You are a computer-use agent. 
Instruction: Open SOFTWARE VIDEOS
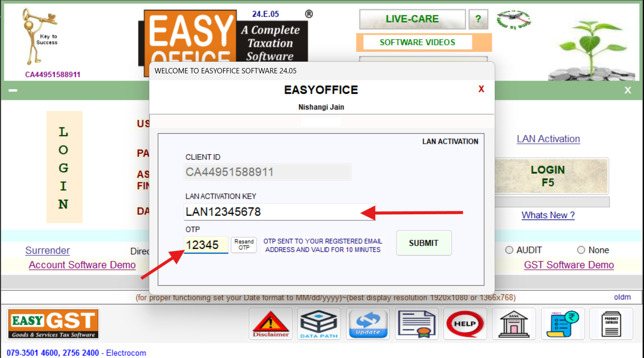click(x=417, y=42)
